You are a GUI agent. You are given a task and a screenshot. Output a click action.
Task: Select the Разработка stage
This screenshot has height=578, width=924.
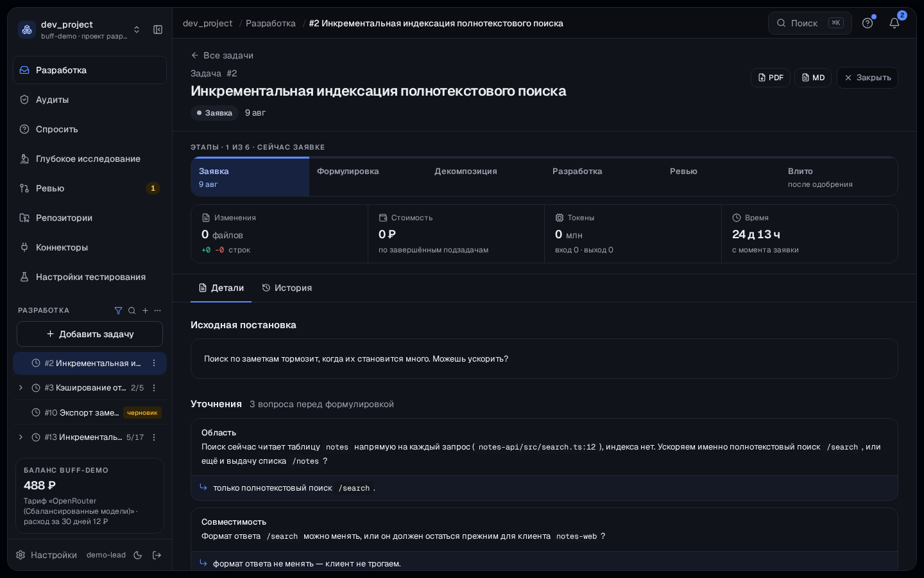603,177
